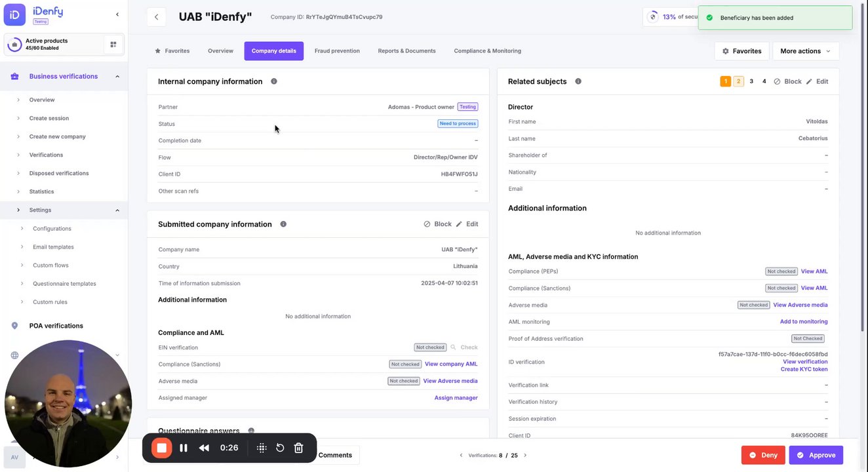
Task: Block the related subject
Action: click(x=787, y=81)
